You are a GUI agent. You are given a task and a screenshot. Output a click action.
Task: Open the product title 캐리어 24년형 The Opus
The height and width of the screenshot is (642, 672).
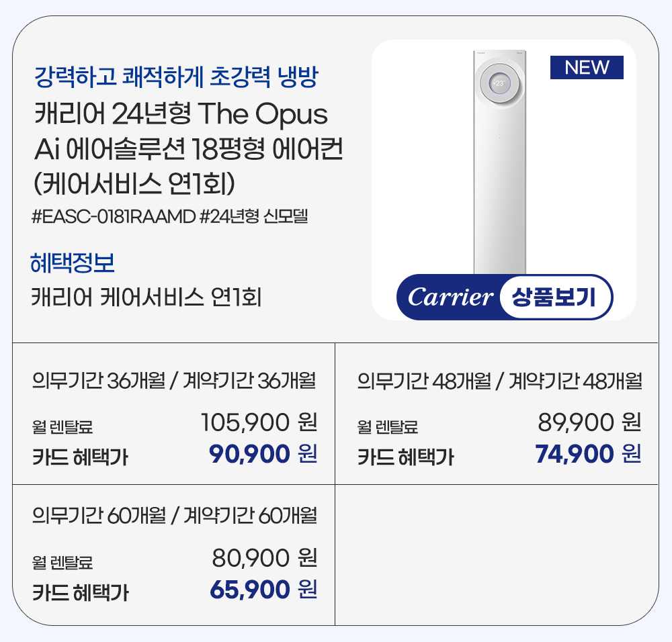coord(181,115)
